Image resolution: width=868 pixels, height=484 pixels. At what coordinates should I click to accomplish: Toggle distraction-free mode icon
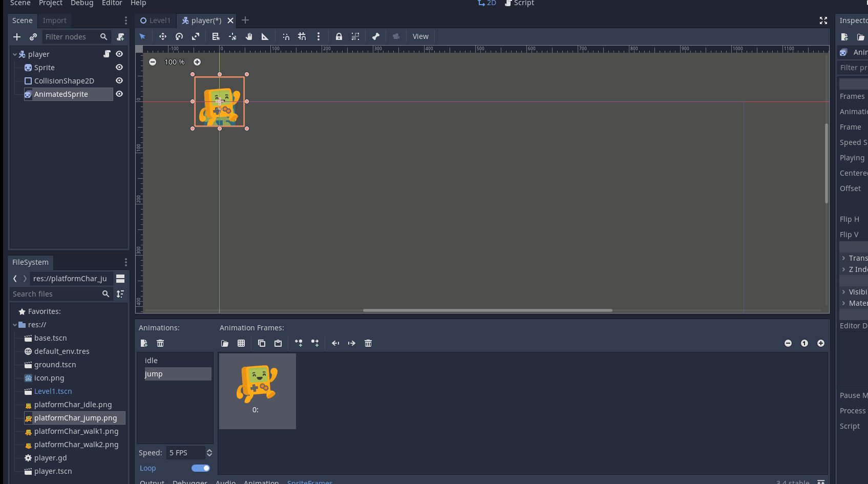pos(823,20)
